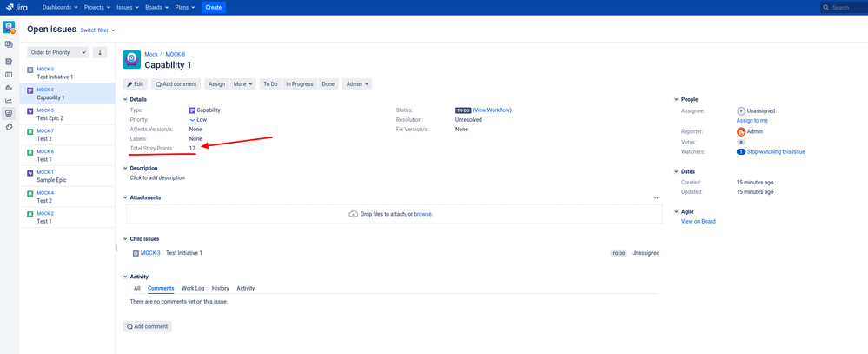868x354 pixels.
Task: Click the header Search field
Action: coord(845,8)
